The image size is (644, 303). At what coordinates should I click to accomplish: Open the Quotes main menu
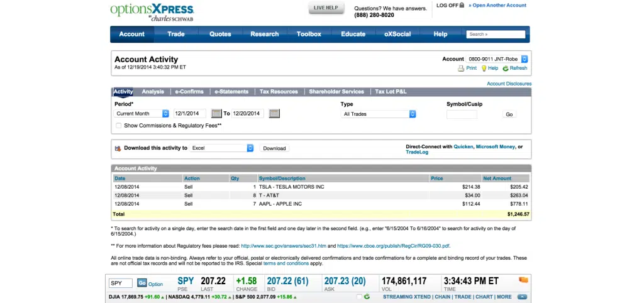[220, 34]
